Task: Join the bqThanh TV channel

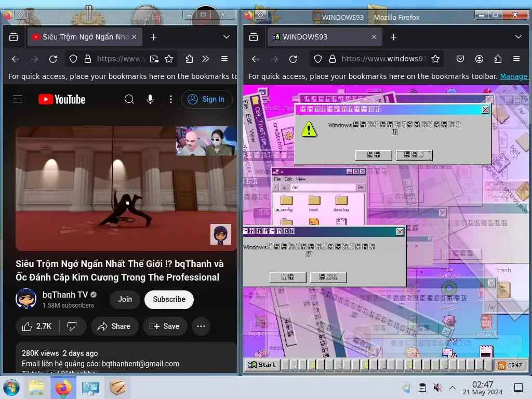Action: click(x=125, y=299)
